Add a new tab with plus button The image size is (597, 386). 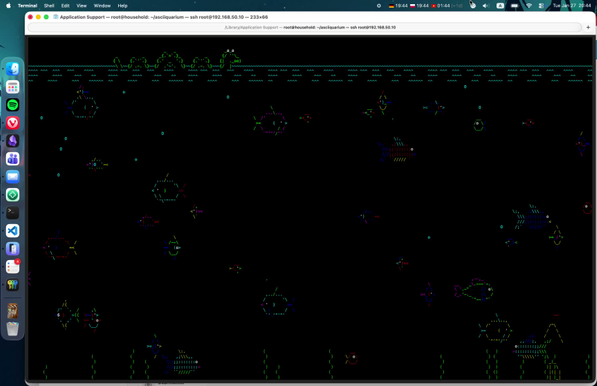coord(588,27)
